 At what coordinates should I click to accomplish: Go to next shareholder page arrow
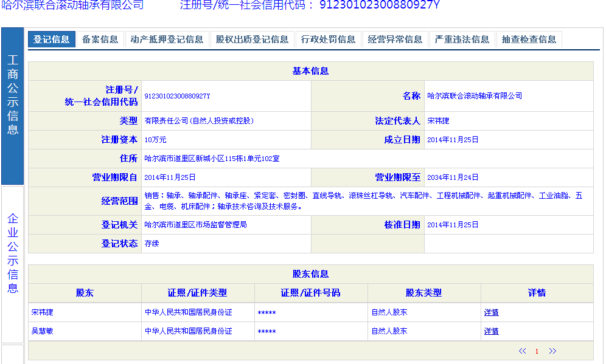552,351
